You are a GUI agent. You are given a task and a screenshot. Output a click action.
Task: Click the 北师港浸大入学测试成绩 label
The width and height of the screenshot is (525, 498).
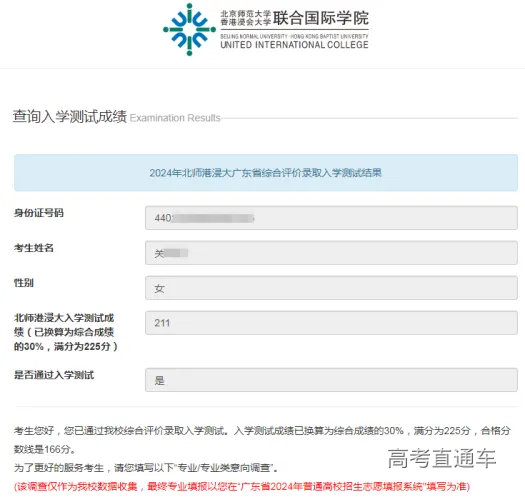click(66, 332)
